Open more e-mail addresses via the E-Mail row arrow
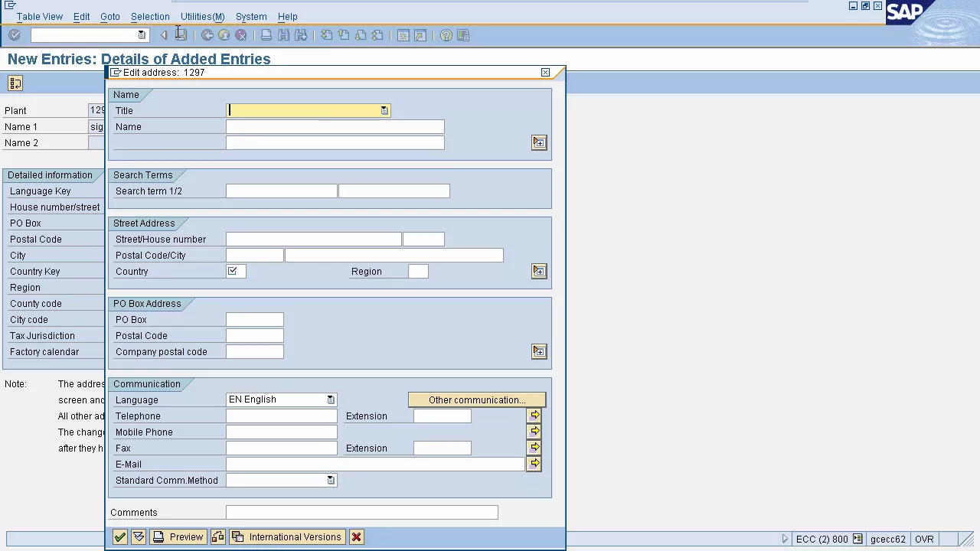The width and height of the screenshot is (980, 551). (x=534, y=464)
